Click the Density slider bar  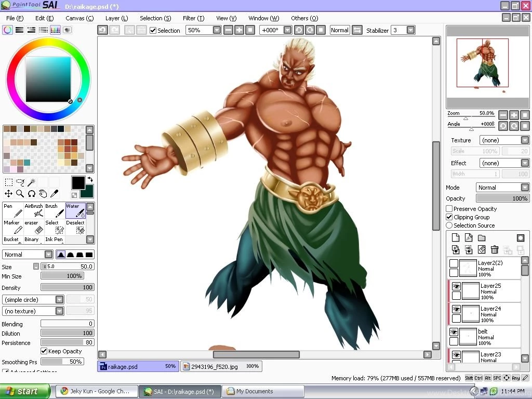(67, 287)
